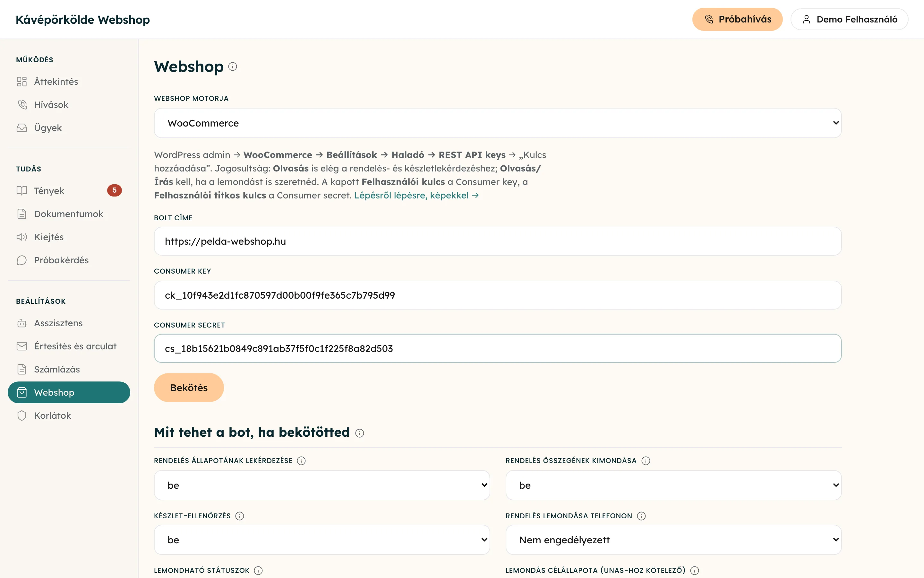Open Rendelés lemondása telefonon dropdown
The height and width of the screenshot is (578, 924).
(x=673, y=540)
